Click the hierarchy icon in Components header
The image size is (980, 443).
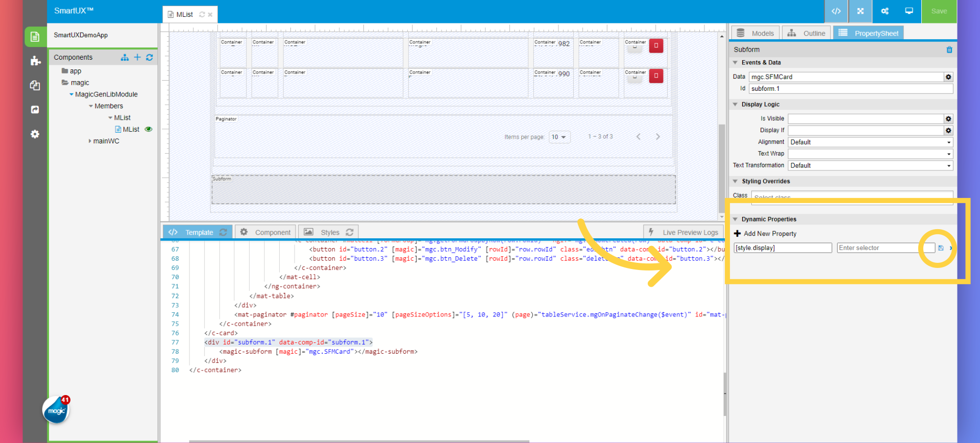pos(125,58)
